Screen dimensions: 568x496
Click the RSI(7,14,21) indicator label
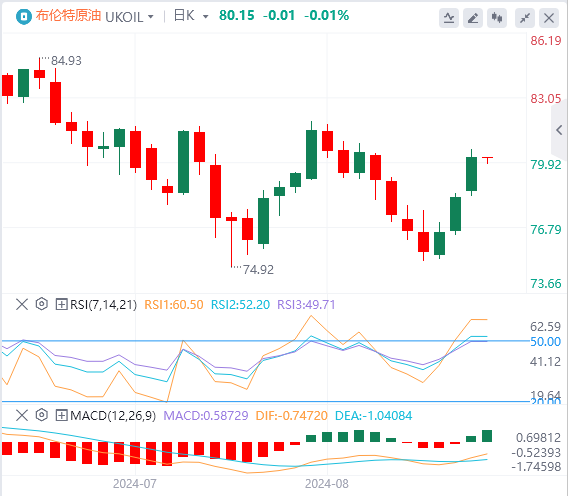[104, 304]
